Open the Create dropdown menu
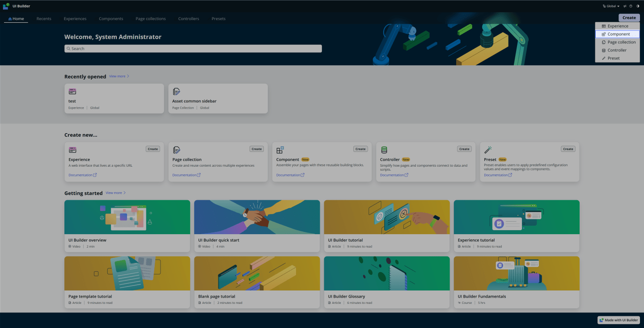 point(628,17)
